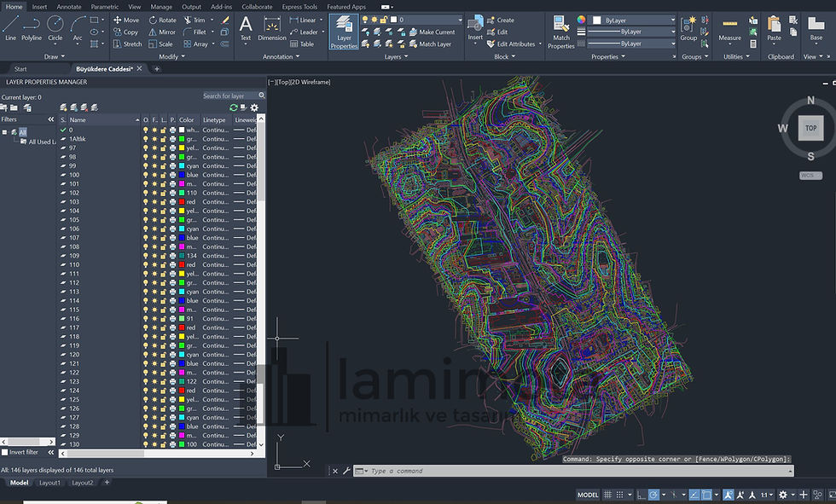The image size is (836, 504).
Task: Refresh the layer list in manager
Action: tap(234, 107)
